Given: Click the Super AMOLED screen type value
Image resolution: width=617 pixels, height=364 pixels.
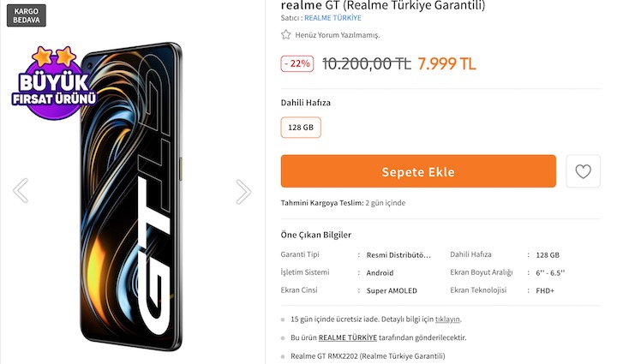Looking at the screenshot, I should [392, 290].
